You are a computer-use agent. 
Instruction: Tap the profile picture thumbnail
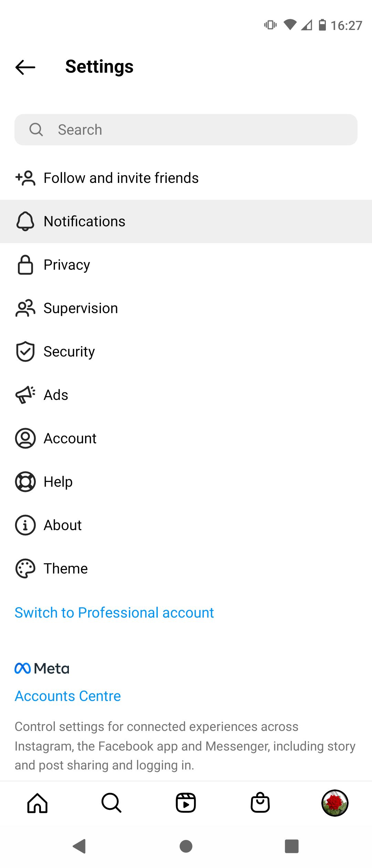pos(334,803)
